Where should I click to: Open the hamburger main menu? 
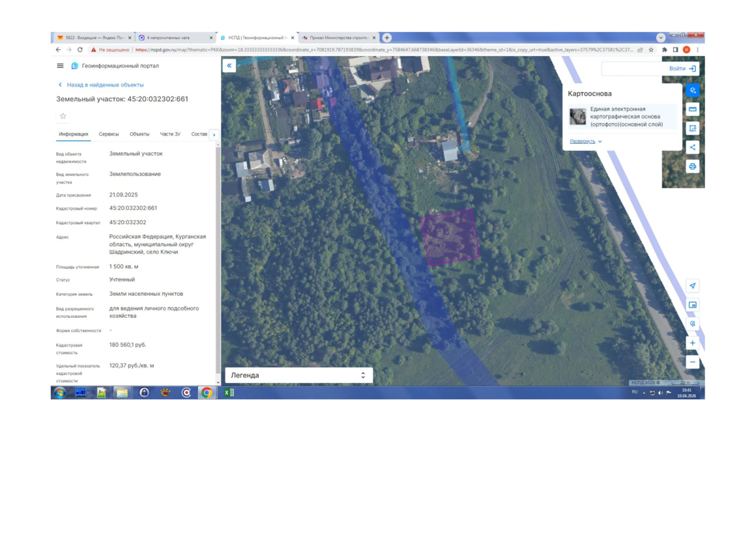(x=60, y=66)
